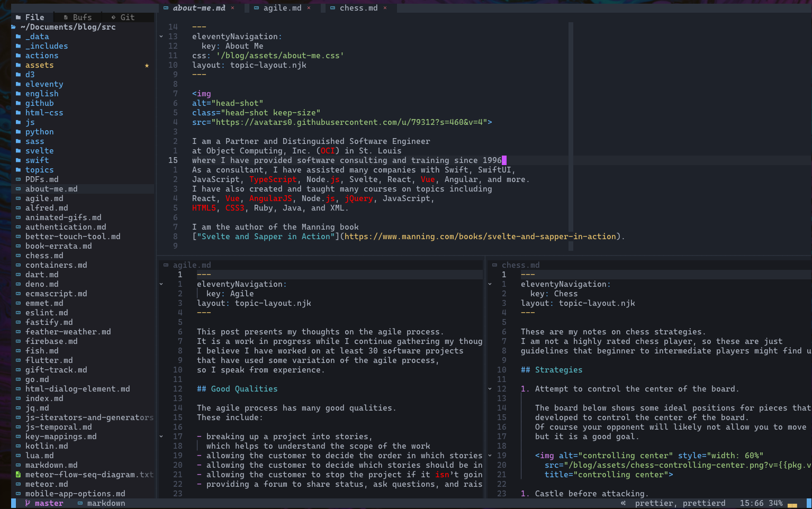This screenshot has width=812, height=509.
Task: Click the markdown filetype icon in status bar
Action: click(80, 503)
